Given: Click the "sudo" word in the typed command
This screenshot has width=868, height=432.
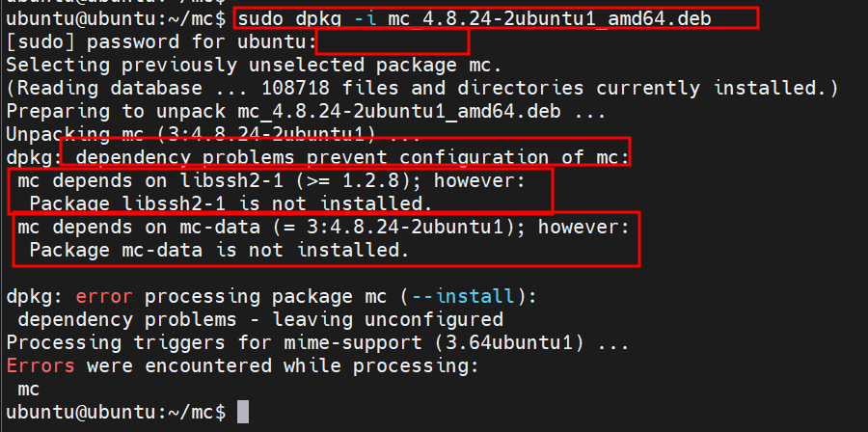Looking at the screenshot, I should pyautogui.click(x=259, y=18).
